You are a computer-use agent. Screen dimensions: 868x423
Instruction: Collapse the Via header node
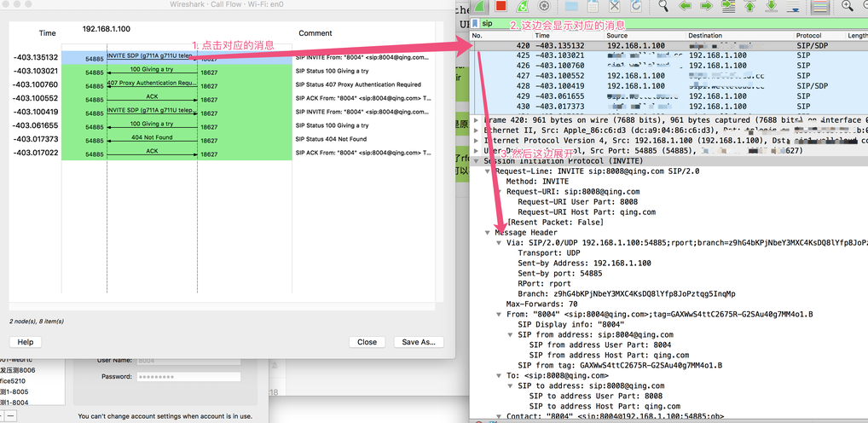pos(499,243)
